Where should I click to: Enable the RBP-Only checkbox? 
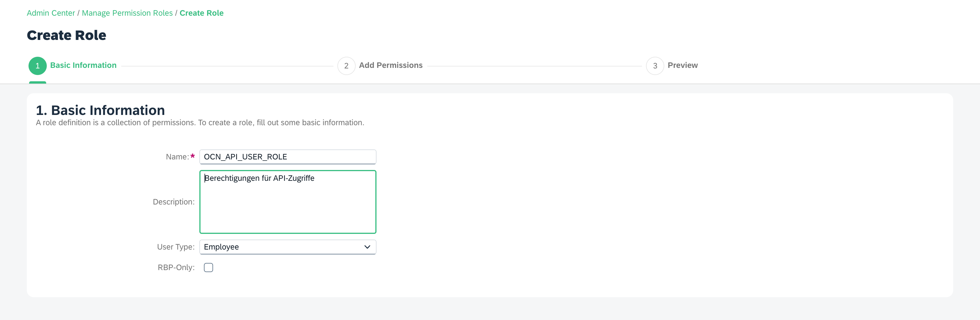208,268
